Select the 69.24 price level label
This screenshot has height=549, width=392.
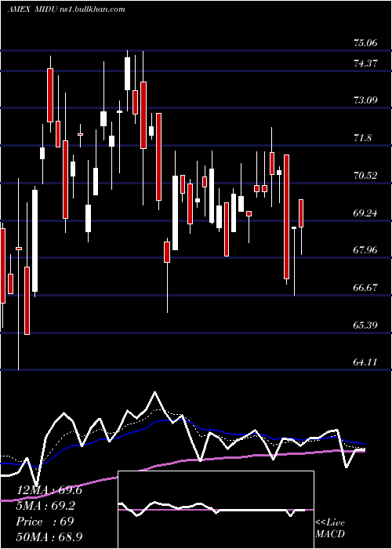click(365, 213)
